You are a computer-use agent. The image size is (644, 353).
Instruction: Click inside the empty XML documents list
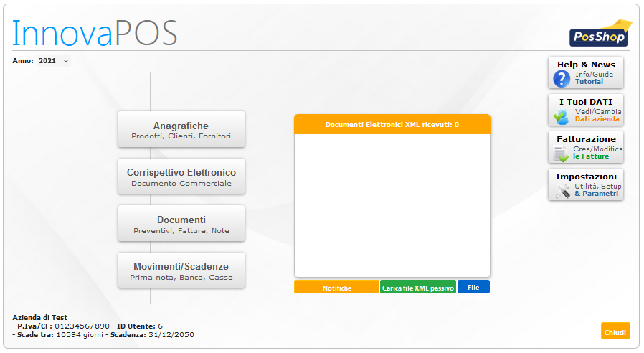[392, 205]
